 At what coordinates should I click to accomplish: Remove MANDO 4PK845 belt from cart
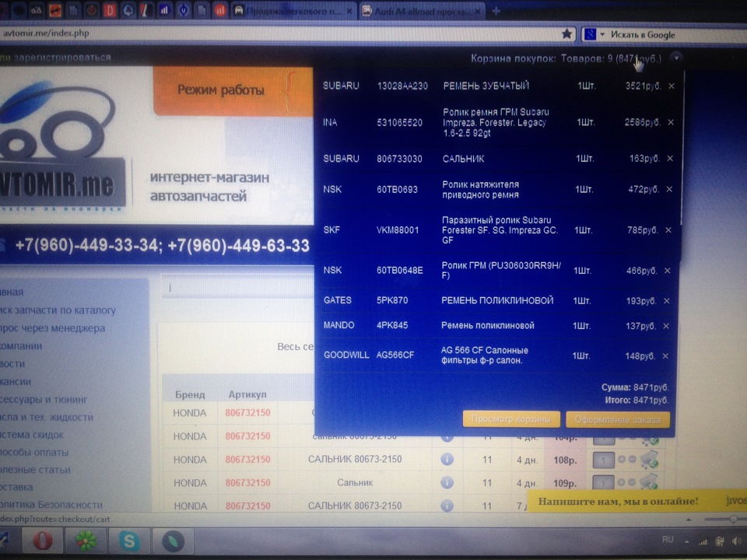coord(666,326)
